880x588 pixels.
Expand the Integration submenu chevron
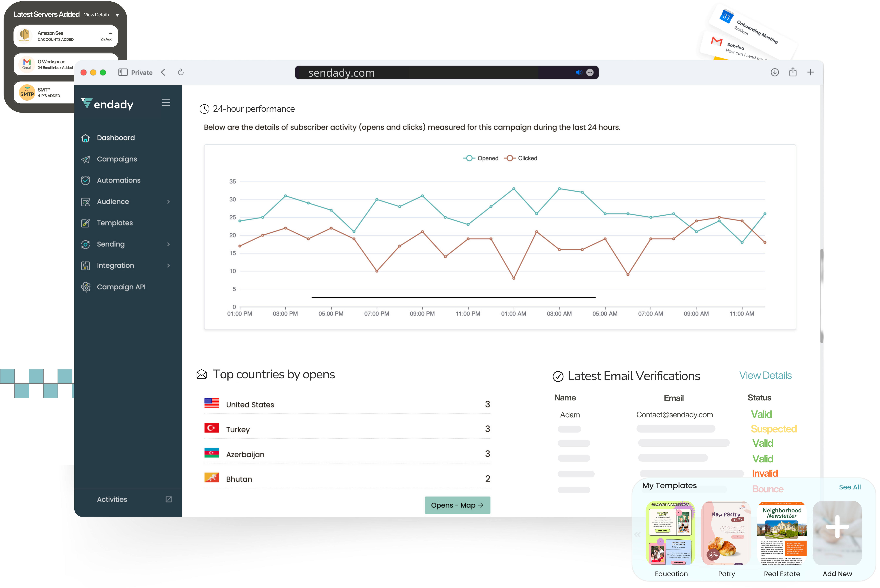[168, 266]
